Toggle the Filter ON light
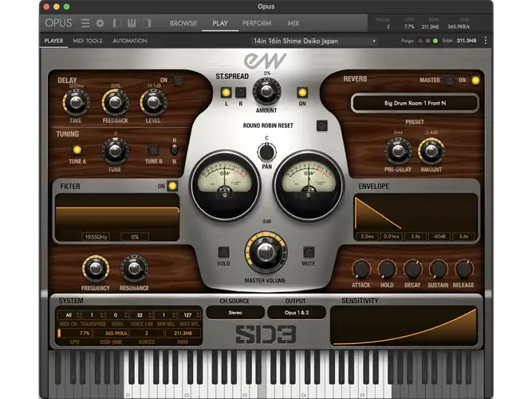The image size is (532, 399). coord(172,186)
